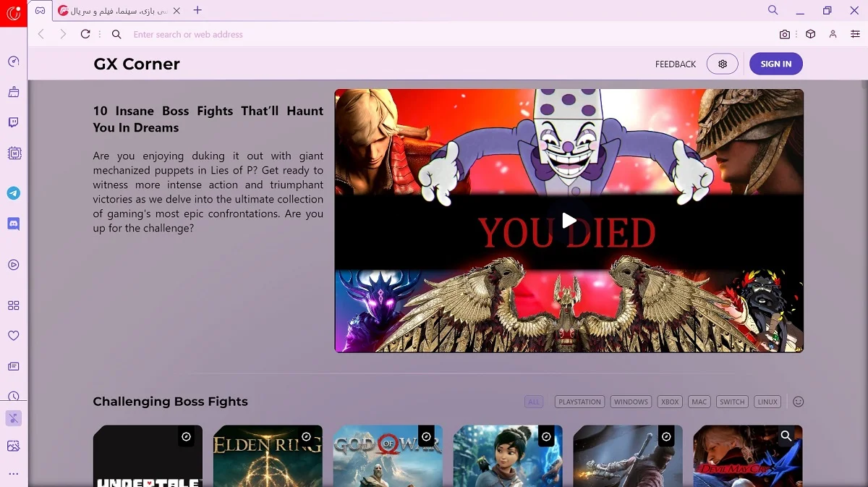Click the smiley face icon beside filters
Screen dimensions: 868x487
tap(799, 402)
